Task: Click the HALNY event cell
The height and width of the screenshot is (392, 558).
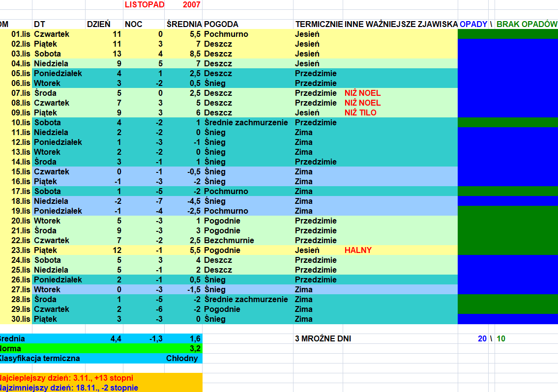Action: pyautogui.click(x=358, y=250)
